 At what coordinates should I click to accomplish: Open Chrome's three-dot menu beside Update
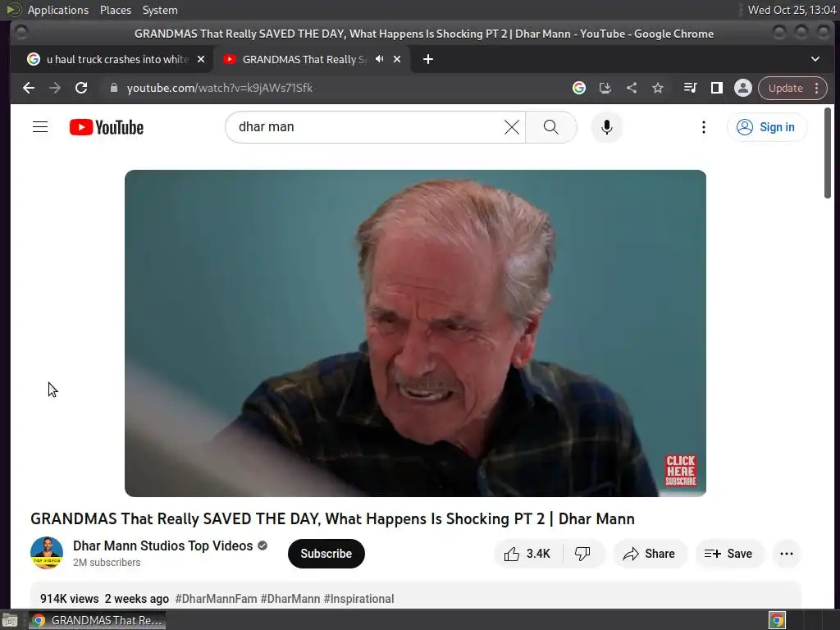(816, 88)
